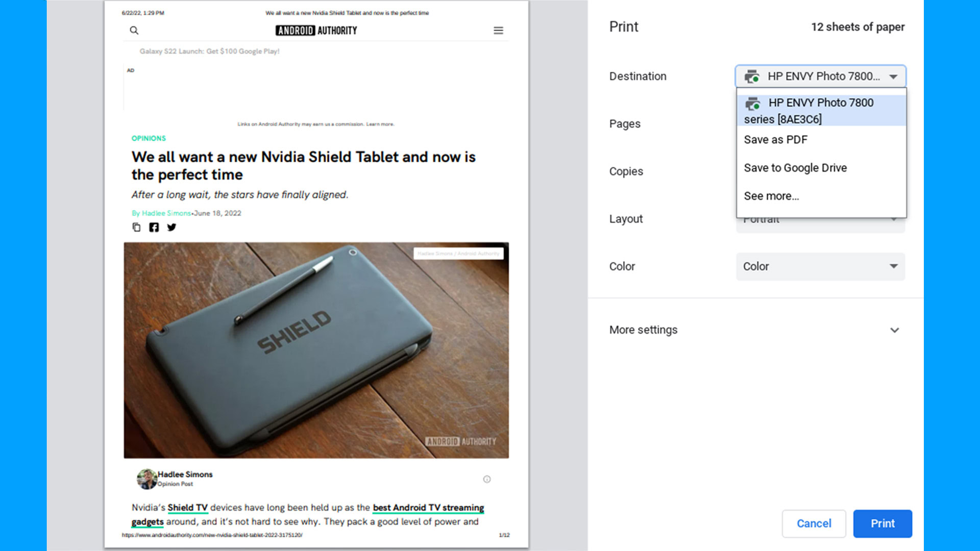Click the Shield TV link
980x551 pixels.
tap(188, 508)
